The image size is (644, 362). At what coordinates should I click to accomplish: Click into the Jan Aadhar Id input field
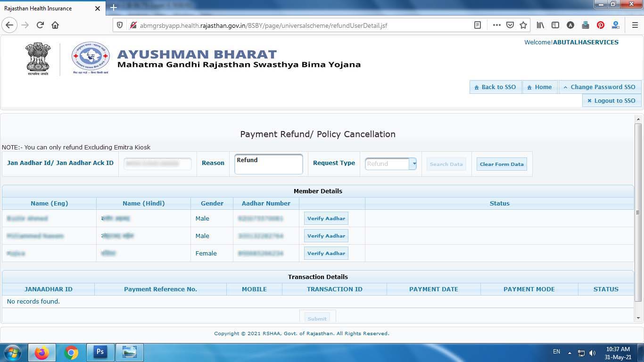pos(157,164)
